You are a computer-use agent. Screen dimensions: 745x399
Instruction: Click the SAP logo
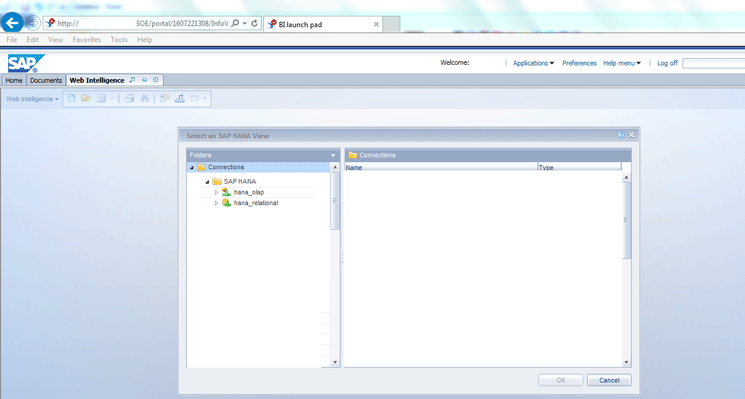[26, 63]
